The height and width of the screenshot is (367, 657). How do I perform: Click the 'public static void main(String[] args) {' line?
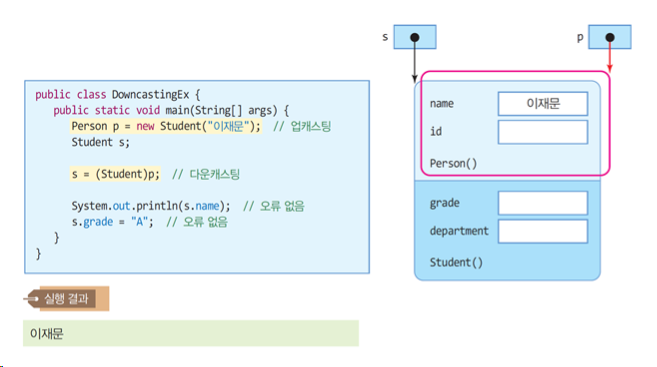[171, 111]
